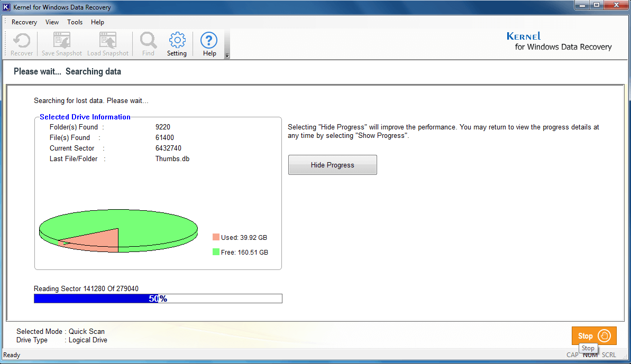The height and width of the screenshot is (364, 631).
Task: Click Current Sector value 6432740
Action: (x=168, y=148)
